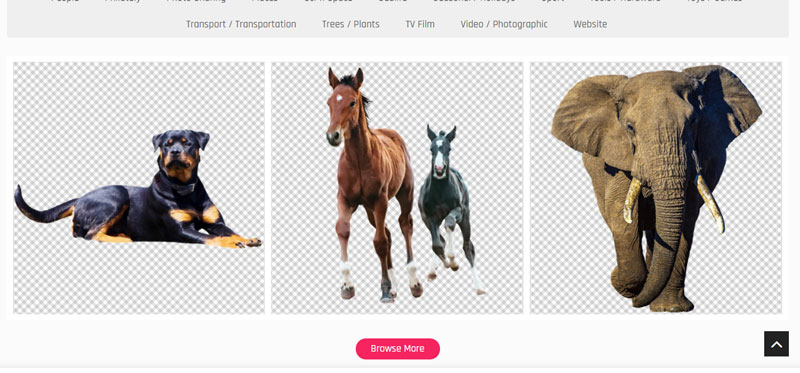
Task: Open the elephant PNG thumbnail
Action: pos(656,188)
